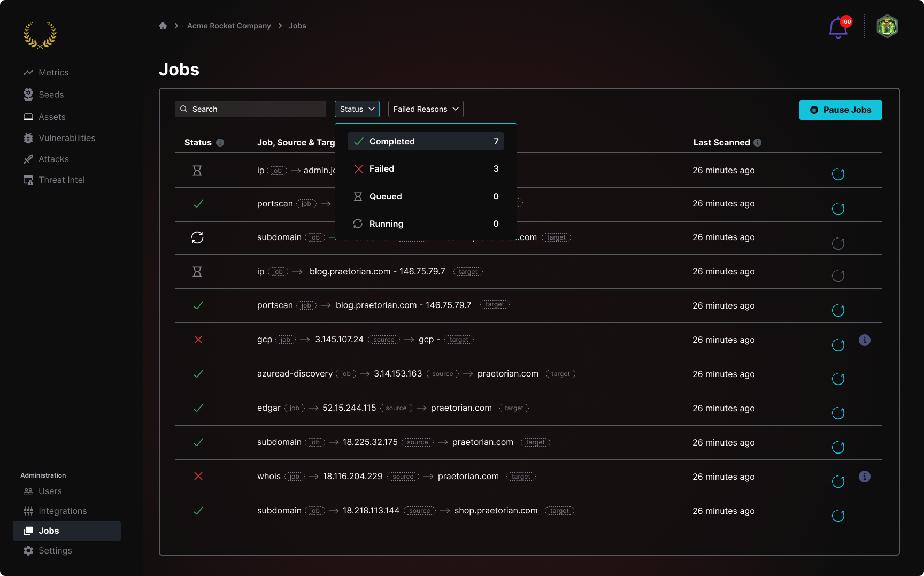Expand the Failed Reasons dropdown
The height and width of the screenshot is (576, 924).
425,109
